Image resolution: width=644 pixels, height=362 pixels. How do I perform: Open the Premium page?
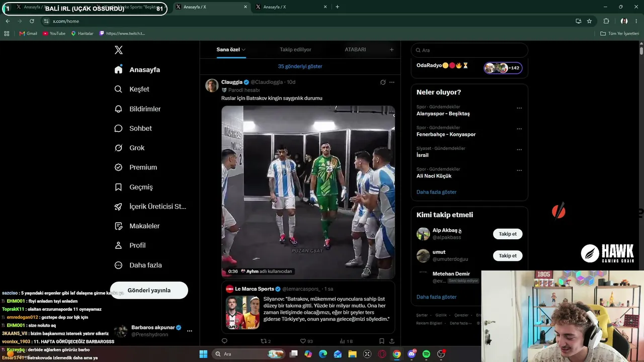coord(135,167)
